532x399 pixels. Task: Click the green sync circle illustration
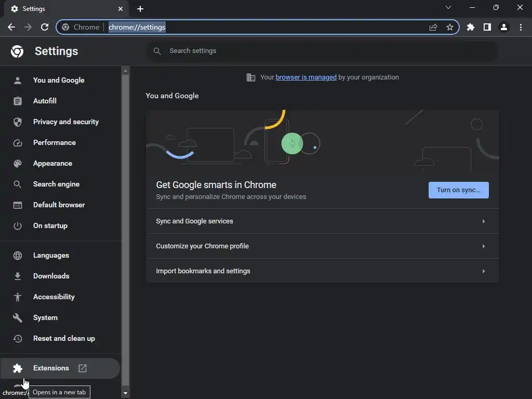292,143
